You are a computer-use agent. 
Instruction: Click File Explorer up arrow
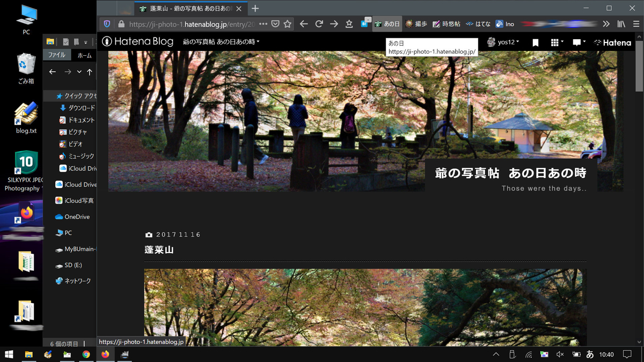pos(90,72)
